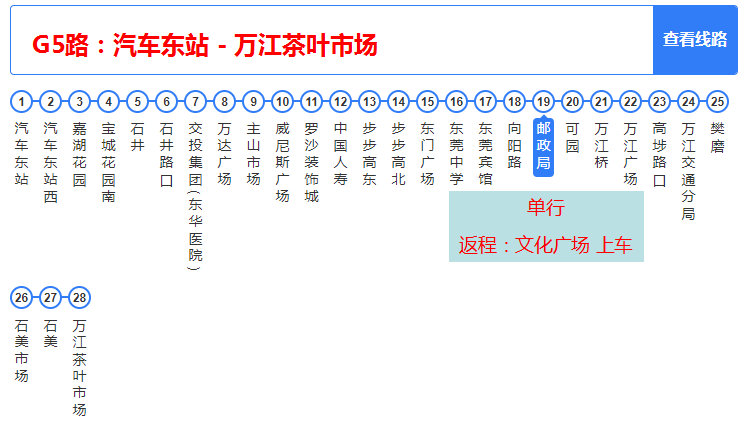The height and width of the screenshot is (428, 746).
Task: Select stop circle number 2
Action: coord(50,102)
